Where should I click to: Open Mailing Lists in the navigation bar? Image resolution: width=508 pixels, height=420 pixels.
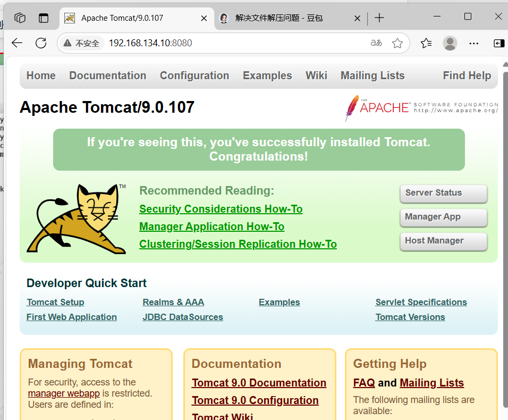coord(372,75)
